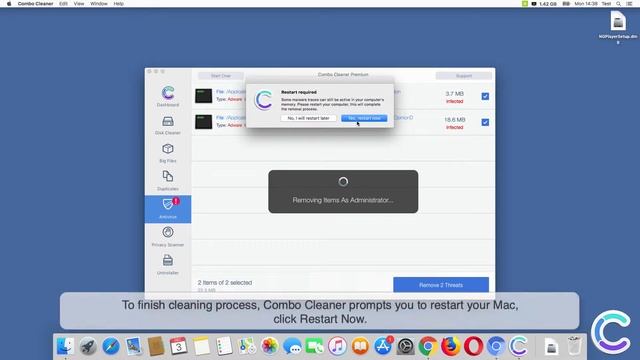Open iTunes from the dock
The height and width of the screenshot is (360, 640).
[x=338, y=346]
